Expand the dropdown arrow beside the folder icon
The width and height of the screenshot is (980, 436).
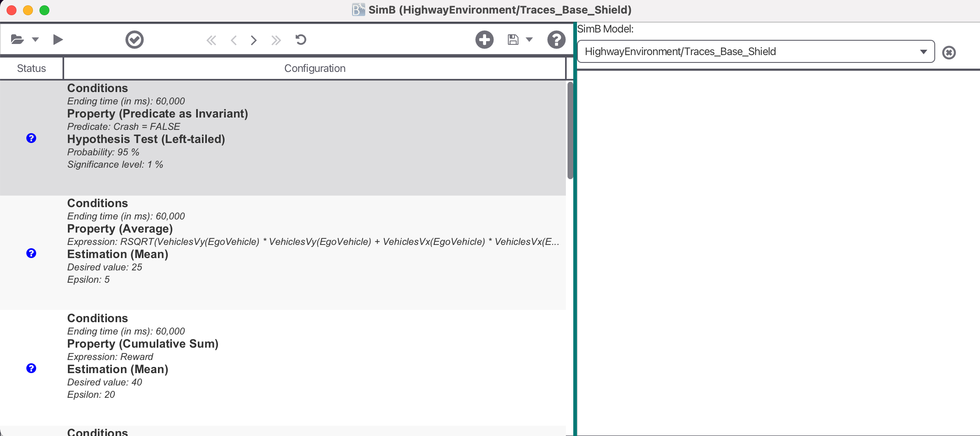[35, 39]
